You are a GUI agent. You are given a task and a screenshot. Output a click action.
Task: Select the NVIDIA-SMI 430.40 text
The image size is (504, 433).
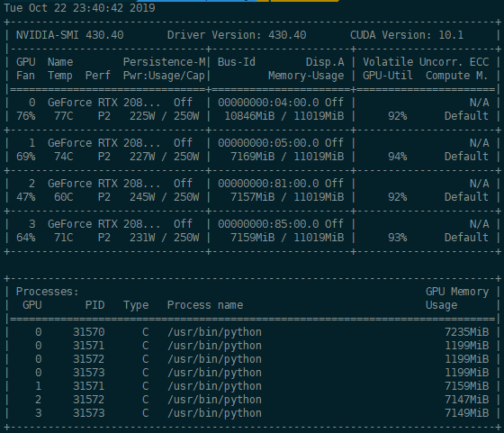click(x=70, y=35)
